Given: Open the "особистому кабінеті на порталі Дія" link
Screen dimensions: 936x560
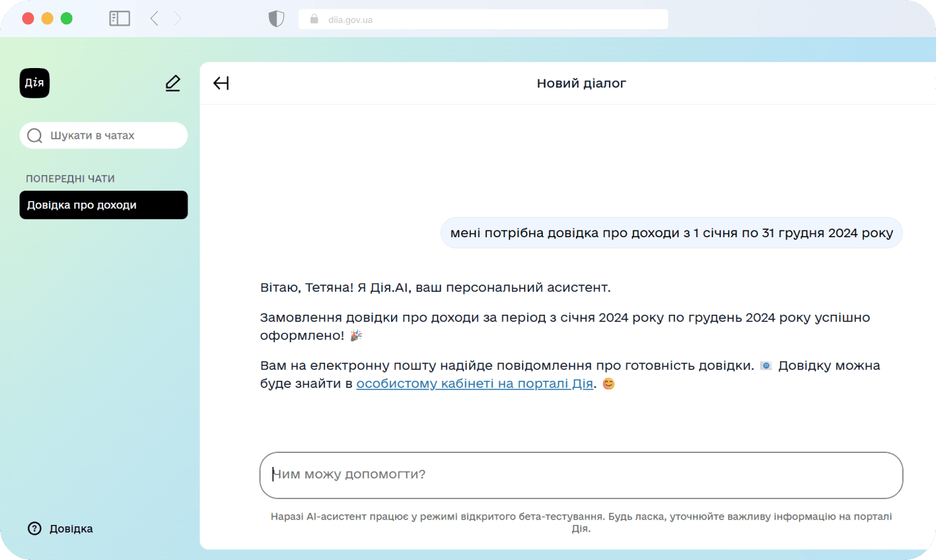Looking at the screenshot, I should click(x=474, y=384).
